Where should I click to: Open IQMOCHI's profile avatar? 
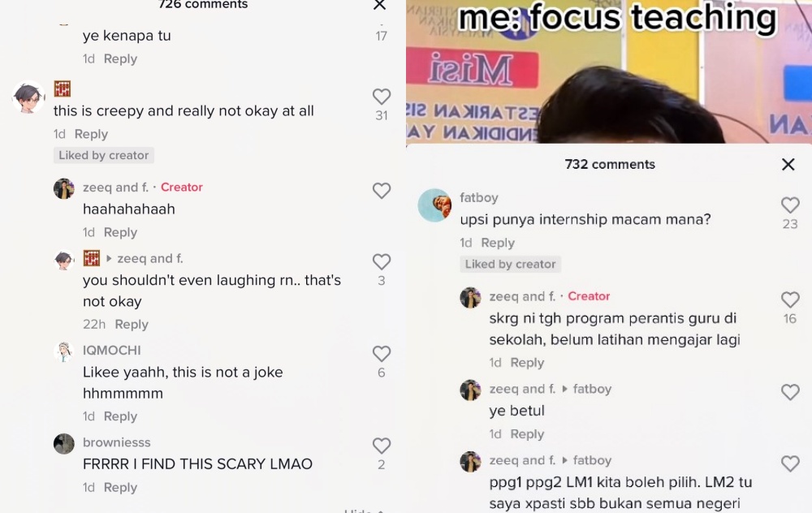(63, 352)
